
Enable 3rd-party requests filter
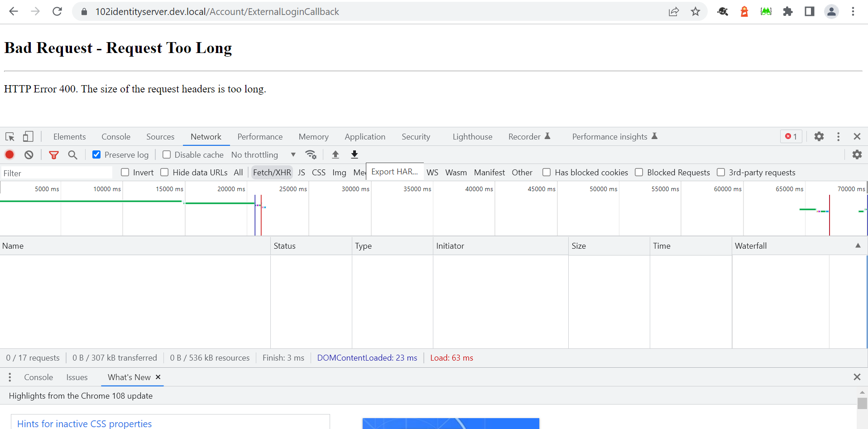(721, 172)
